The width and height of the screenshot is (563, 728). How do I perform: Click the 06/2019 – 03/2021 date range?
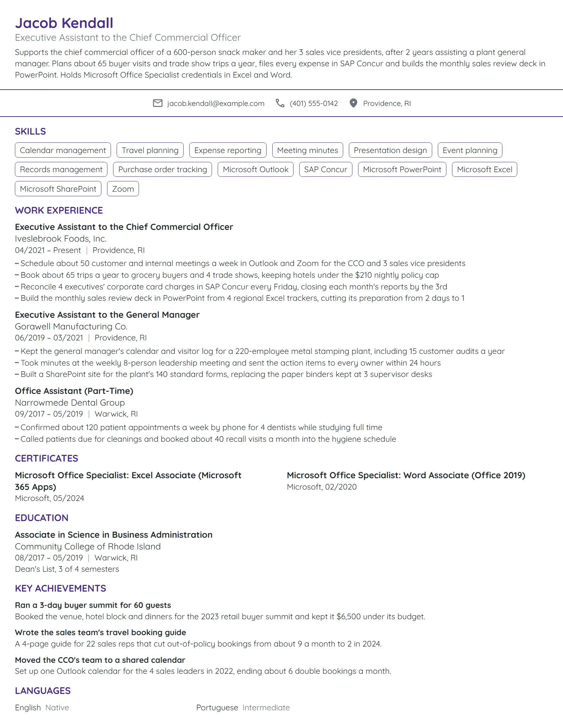point(49,338)
